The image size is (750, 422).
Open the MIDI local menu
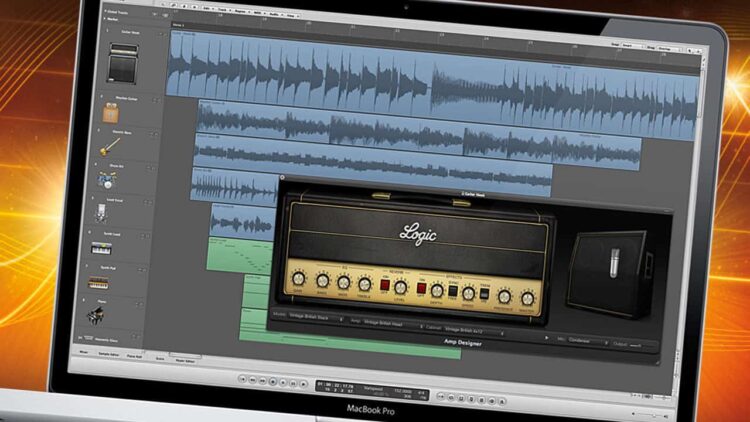258,12
